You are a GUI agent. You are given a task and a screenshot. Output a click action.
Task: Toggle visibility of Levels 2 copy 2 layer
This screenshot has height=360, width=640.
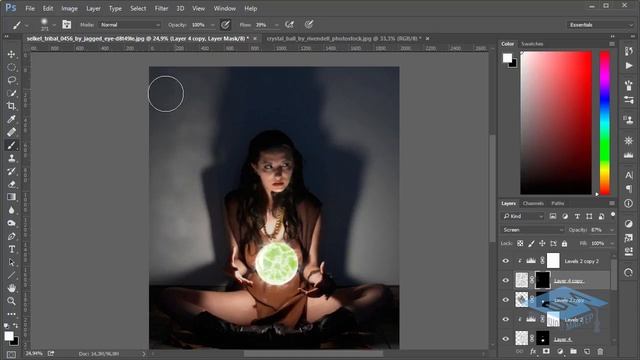(506, 261)
